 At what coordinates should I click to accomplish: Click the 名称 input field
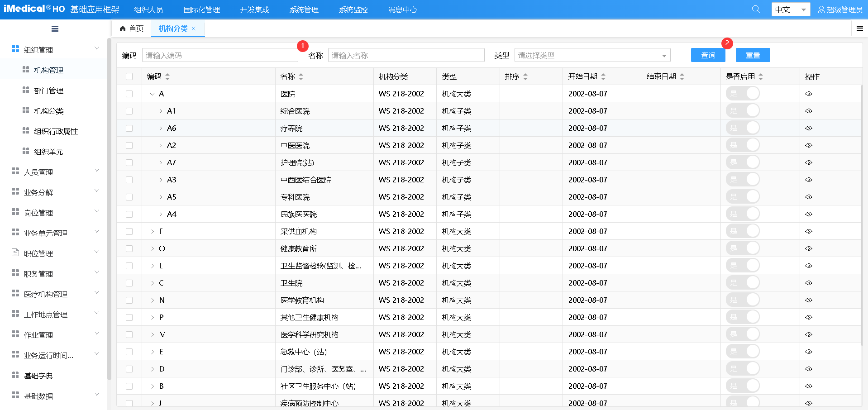point(406,55)
